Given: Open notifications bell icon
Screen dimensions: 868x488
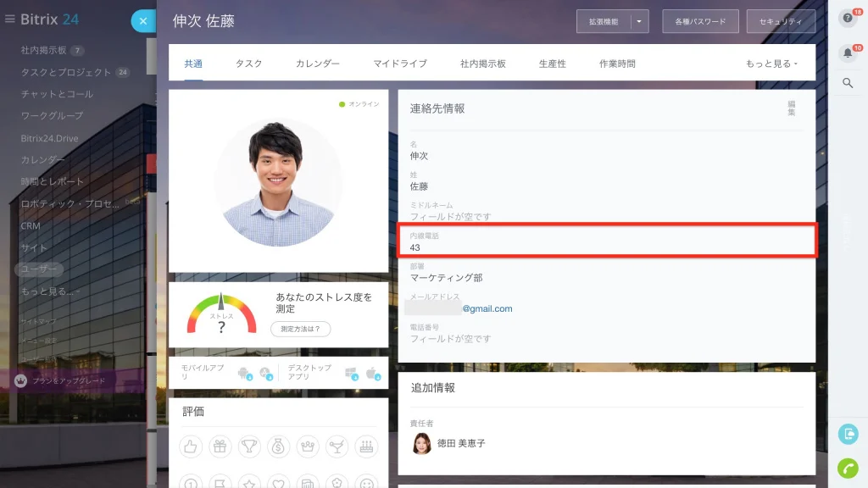Looking at the screenshot, I should 848,53.
